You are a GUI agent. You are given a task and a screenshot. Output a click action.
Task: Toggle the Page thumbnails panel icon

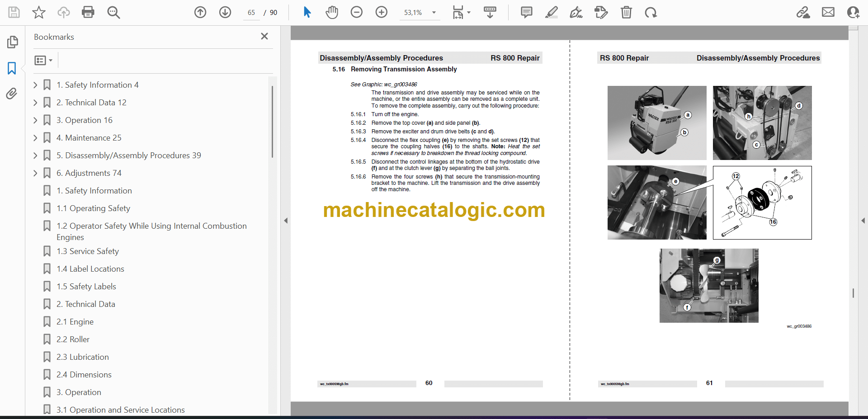coord(12,42)
